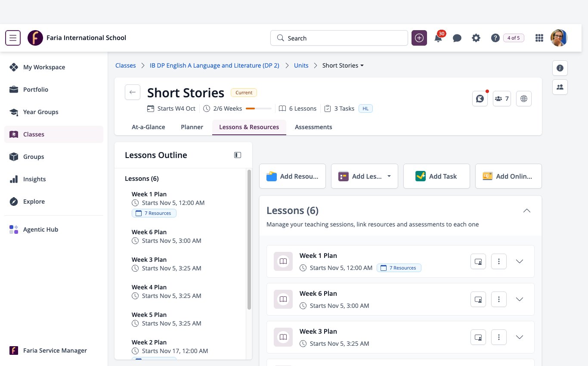Toggle the Lessons Outline panel collapse icon
588x366 pixels.
[238, 155]
